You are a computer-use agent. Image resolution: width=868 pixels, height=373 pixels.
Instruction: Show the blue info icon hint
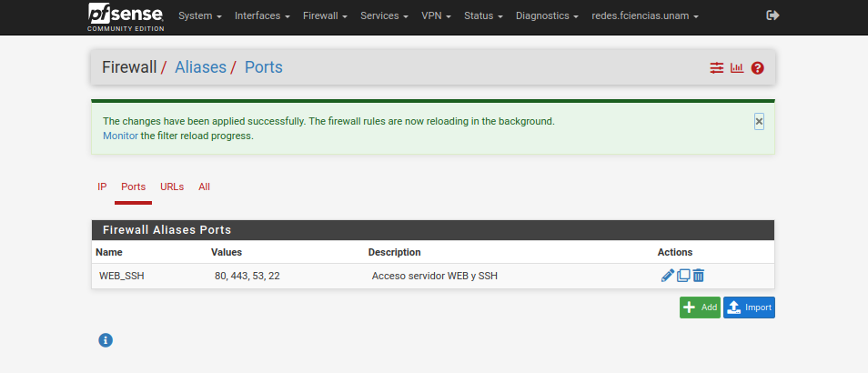click(106, 340)
